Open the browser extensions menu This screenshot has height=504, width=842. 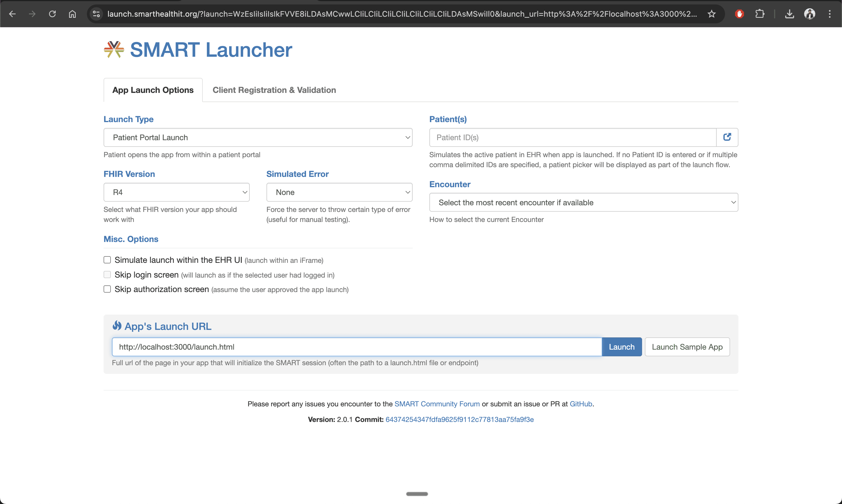[760, 14]
